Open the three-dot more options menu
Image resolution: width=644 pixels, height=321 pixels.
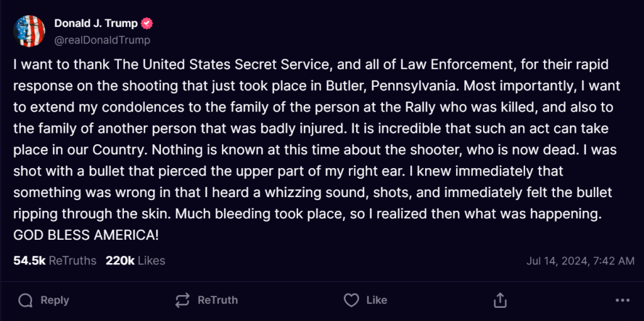point(622,300)
